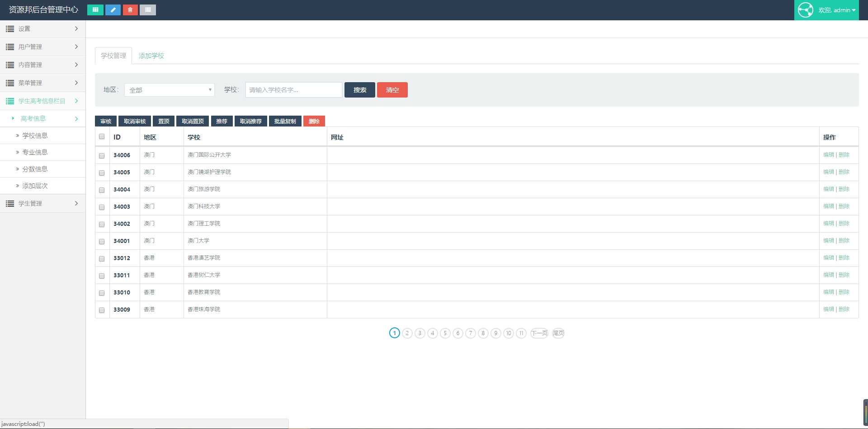Click the 下一页 next page button
The height and width of the screenshot is (429, 868).
pos(539,333)
